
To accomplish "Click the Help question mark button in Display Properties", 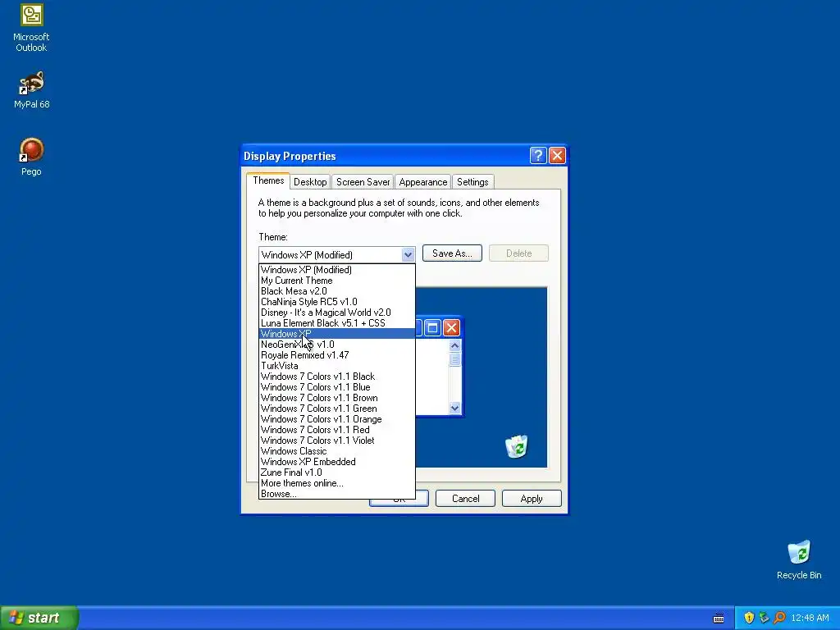I will 538,155.
